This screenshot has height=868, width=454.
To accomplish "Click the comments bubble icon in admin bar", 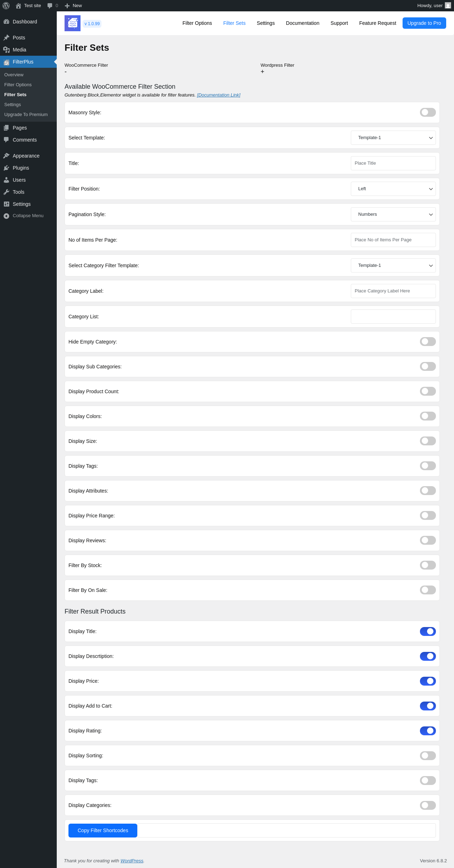I will coord(50,6).
